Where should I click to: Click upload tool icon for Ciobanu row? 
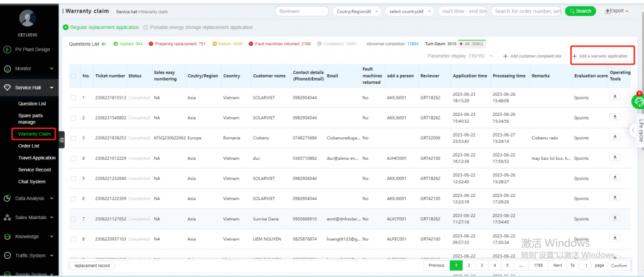(615, 137)
